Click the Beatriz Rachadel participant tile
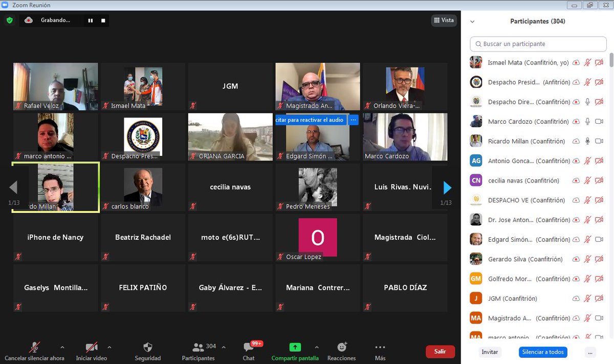Image resolution: width=614 pixels, height=364 pixels. click(x=143, y=238)
